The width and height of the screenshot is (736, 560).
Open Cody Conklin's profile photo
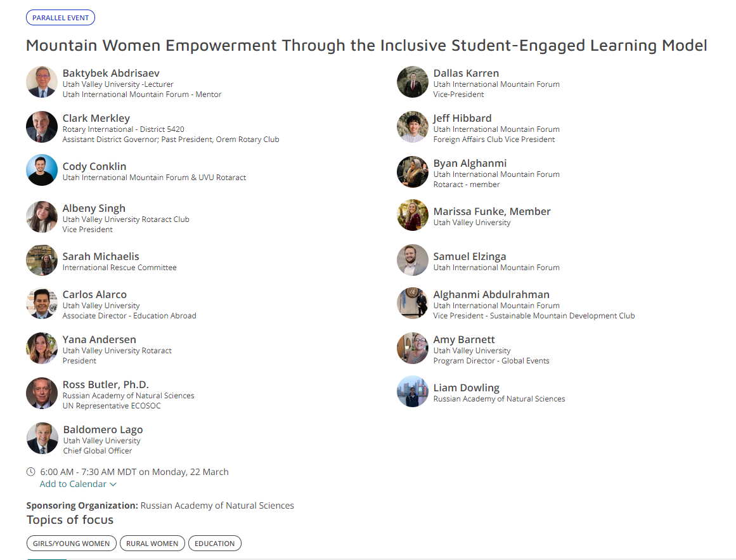coord(42,170)
